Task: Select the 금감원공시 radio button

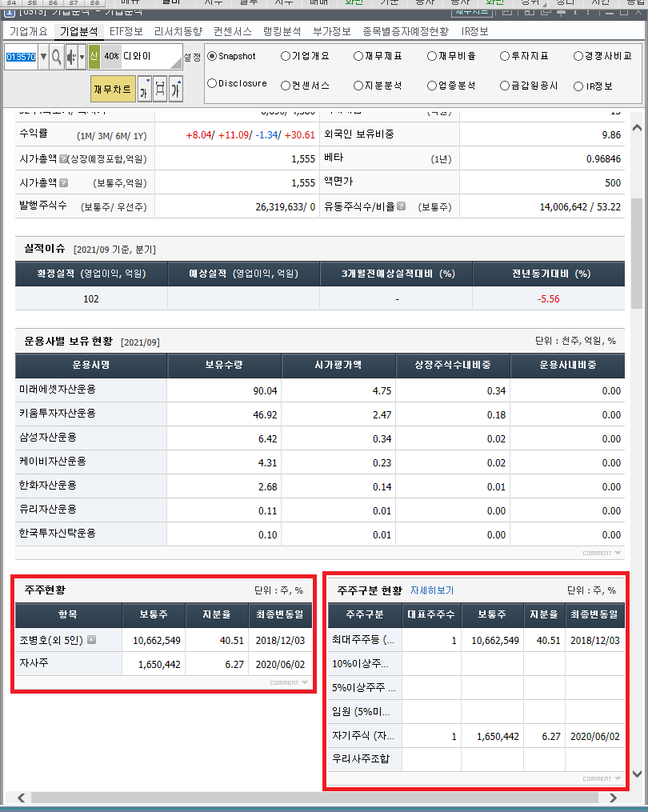Action: coord(505,86)
